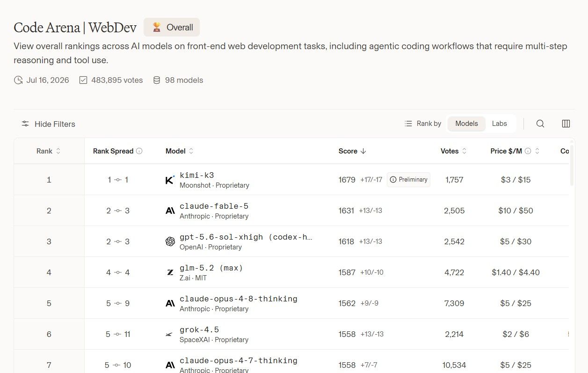Click the SpaceXAI logo beside grok-4.5
588x373 pixels.
(x=169, y=334)
